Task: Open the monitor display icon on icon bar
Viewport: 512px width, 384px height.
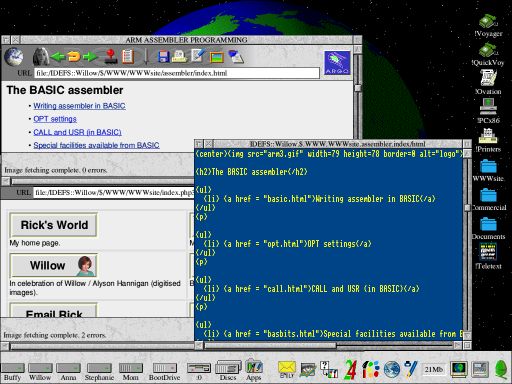Action: (x=459, y=369)
